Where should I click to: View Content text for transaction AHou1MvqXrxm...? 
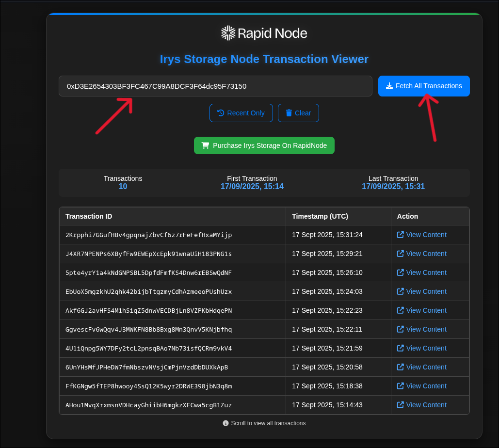point(426,405)
